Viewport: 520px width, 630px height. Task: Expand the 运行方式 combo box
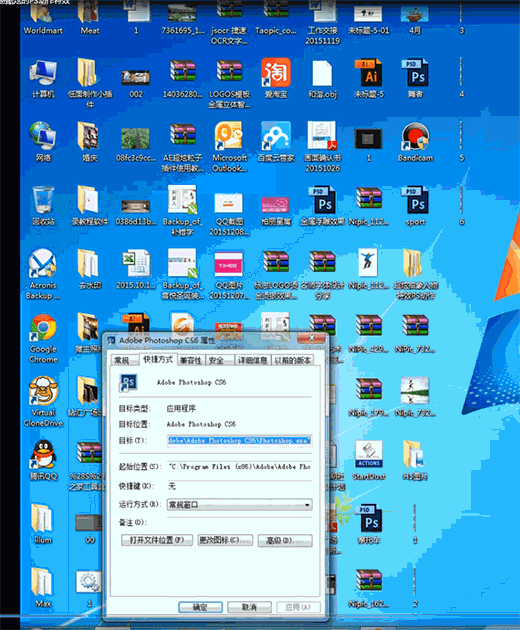pyautogui.click(x=240, y=505)
